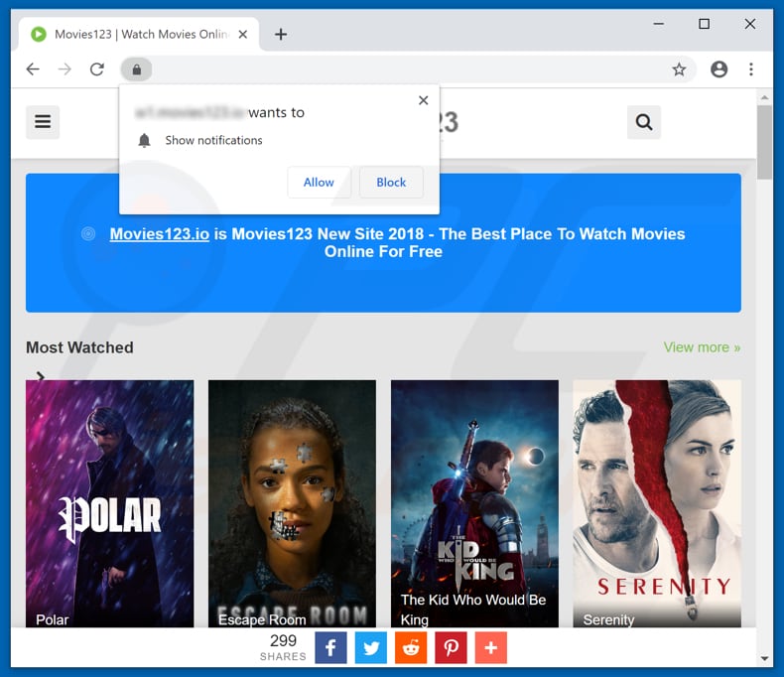This screenshot has height=677, width=784.
Task: Close the Movies123 browser tab
Action: point(242,34)
